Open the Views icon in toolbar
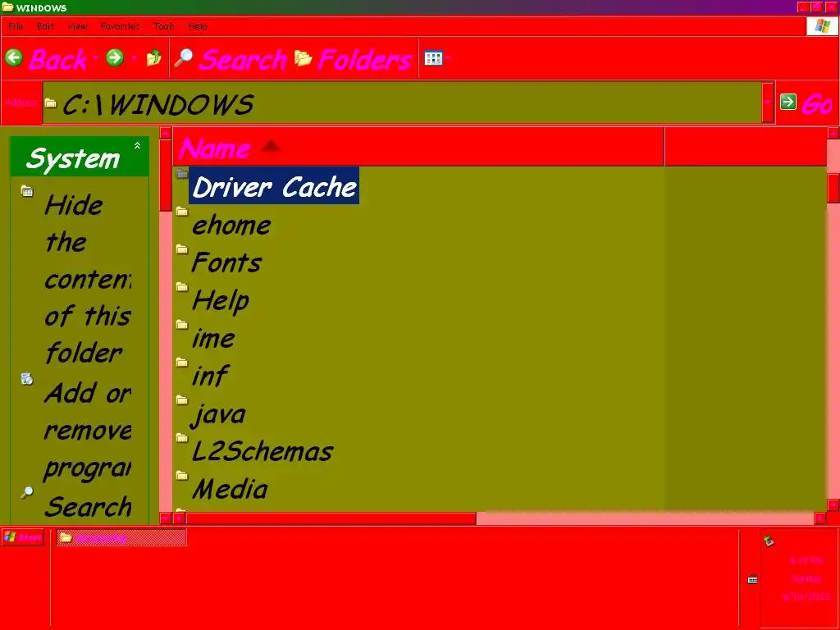The width and height of the screenshot is (840, 630). click(433, 58)
